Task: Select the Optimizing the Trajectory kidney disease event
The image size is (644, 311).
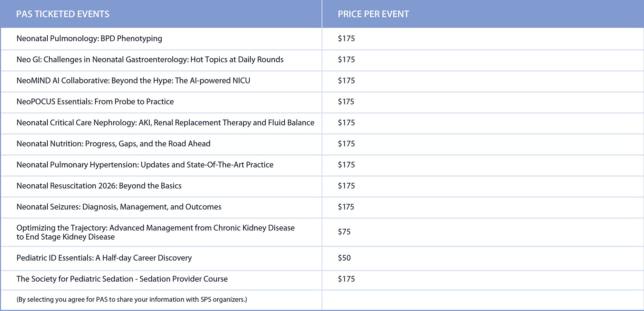Action: point(155,232)
